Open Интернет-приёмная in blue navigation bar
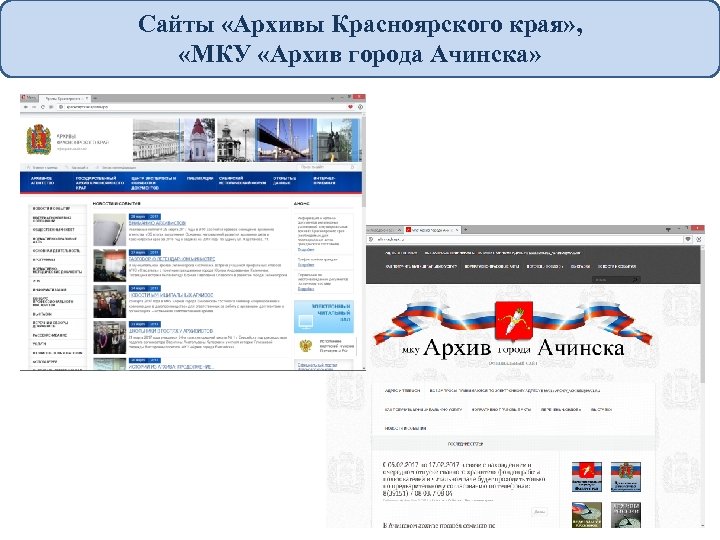Image resolution: width=720 pixels, height=540 pixels. 325,180
